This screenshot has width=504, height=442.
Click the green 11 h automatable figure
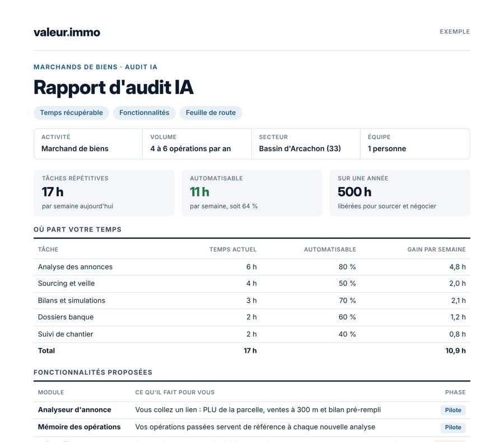coord(199,192)
